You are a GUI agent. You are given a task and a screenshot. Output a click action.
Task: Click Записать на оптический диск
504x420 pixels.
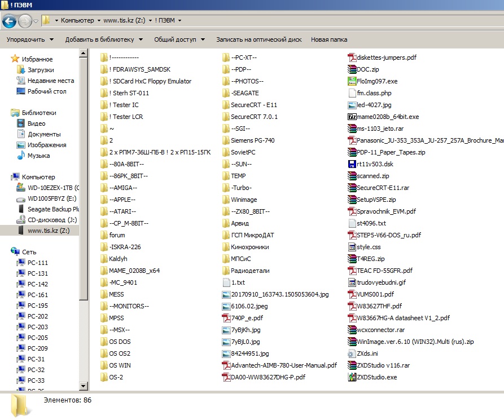258,39
